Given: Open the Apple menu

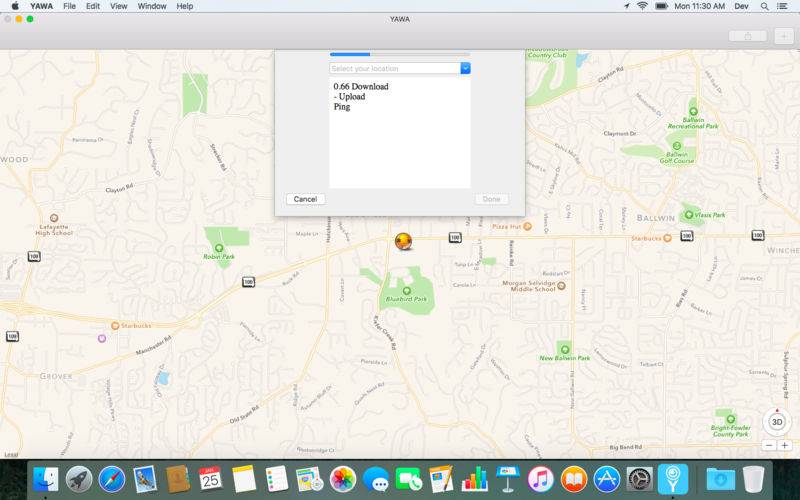Looking at the screenshot, I should (15, 6).
